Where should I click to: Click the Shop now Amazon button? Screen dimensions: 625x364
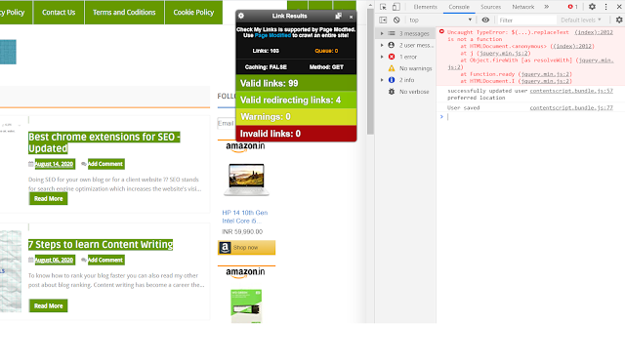pos(246,248)
